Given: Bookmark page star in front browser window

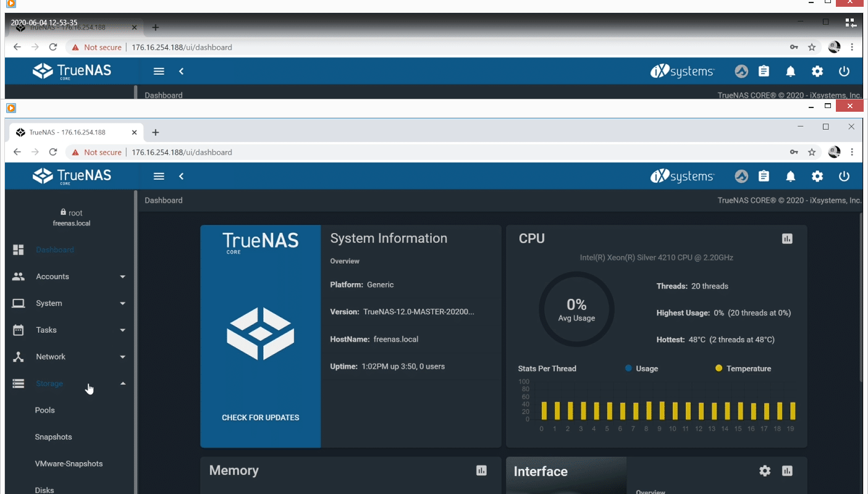Looking at the screenshot, I should point(812,152).
